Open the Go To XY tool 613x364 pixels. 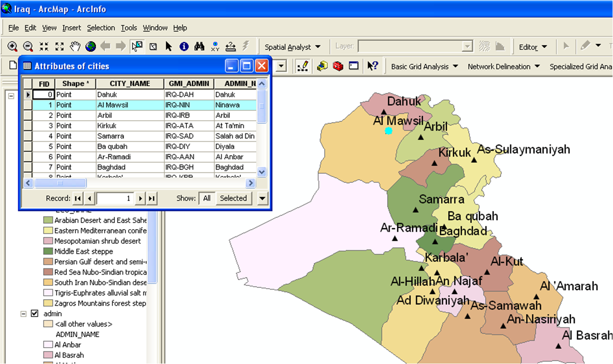(215, 46)
